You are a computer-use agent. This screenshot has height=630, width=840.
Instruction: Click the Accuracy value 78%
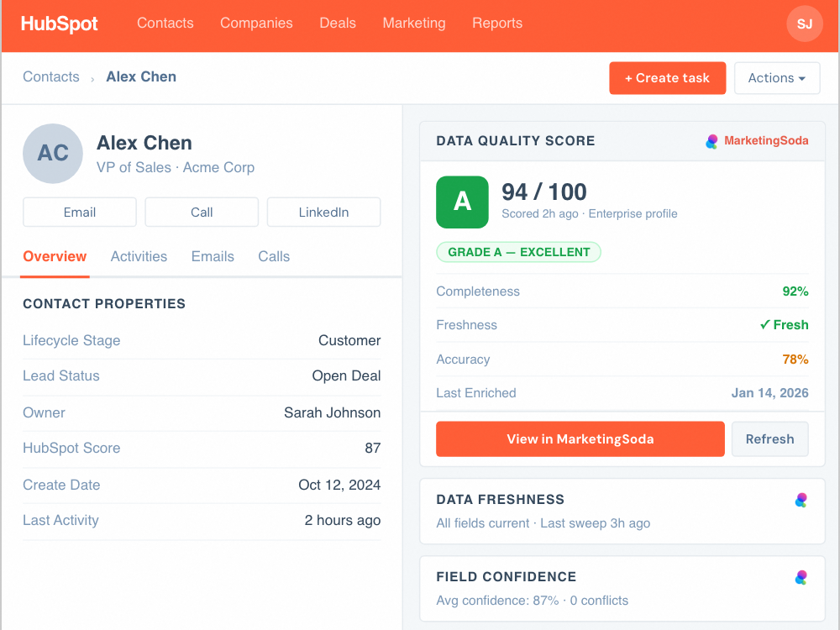pyautogui.click(x=795, y=360)
